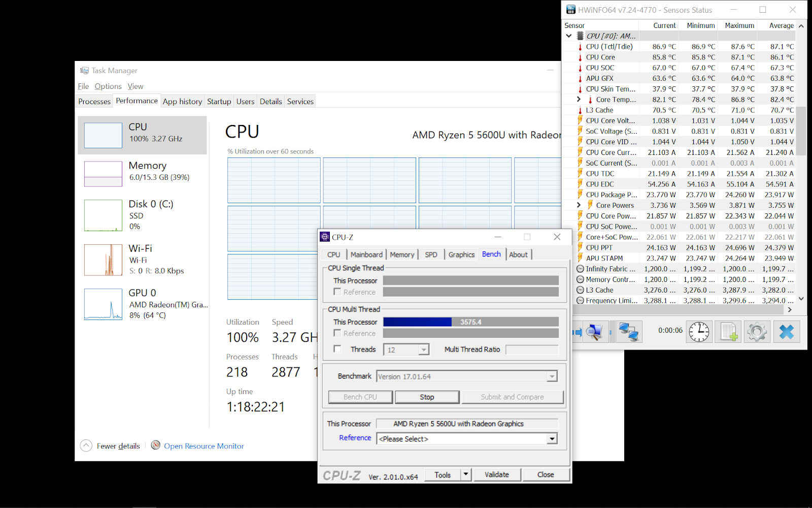The height and width of the screenshot is (508, 812).
Task: Open the Threads count dropdown showing 12
Action: (407, 350)
